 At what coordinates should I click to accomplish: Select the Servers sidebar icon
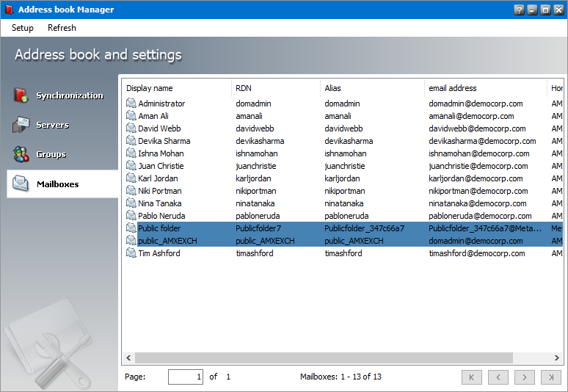(x=21, y=125)
